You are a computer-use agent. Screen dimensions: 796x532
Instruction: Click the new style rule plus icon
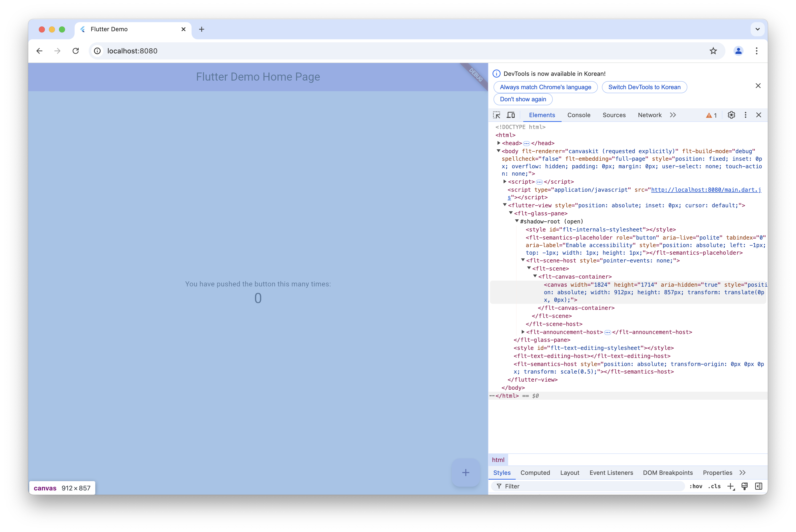coord(731,486)
